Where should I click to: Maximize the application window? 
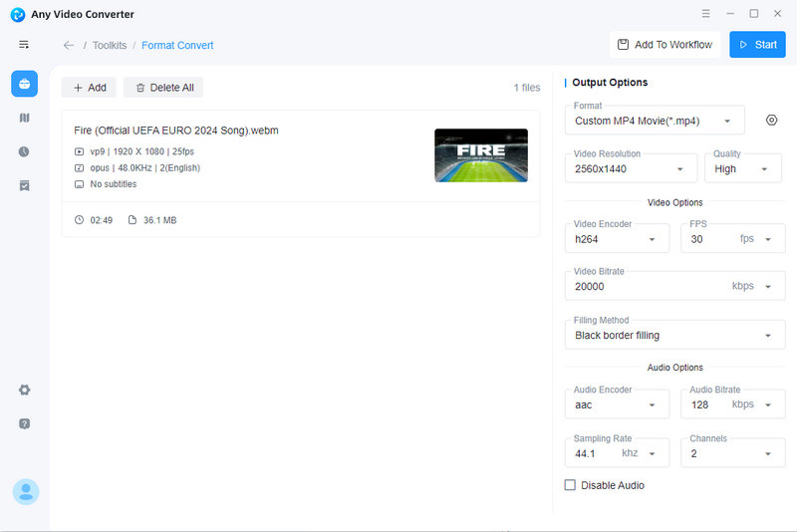coord(754,14)
